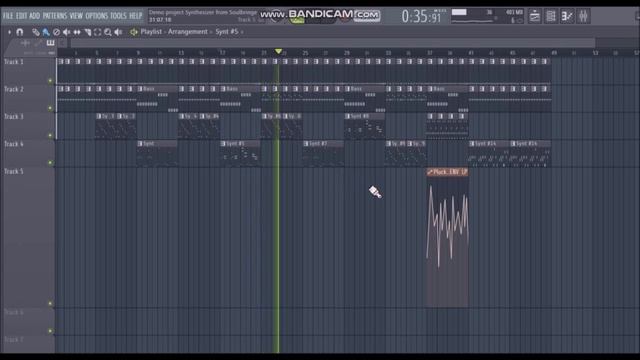The image size is (640, 360).
Task: Open the Pluck ENV UP clip menu icon
Action: 430,172
